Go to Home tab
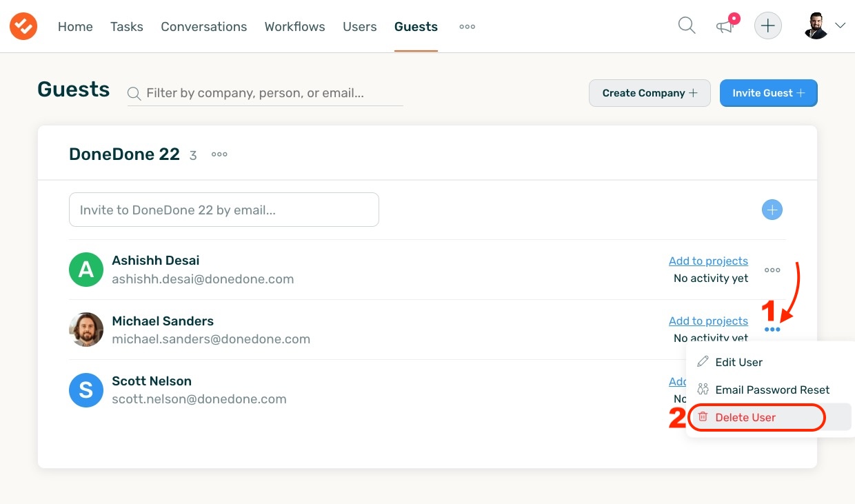Screen dimensions: 855x504 (75, 27)
